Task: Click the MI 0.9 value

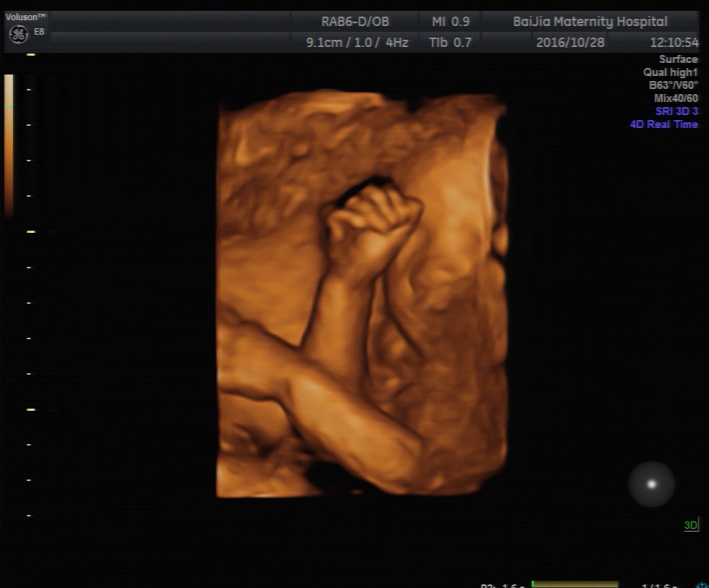Action: (450, 22)
